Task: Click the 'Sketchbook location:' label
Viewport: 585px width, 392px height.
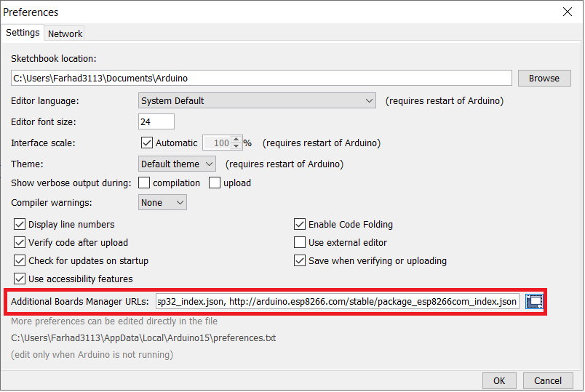Action: [x=54, y=59]
